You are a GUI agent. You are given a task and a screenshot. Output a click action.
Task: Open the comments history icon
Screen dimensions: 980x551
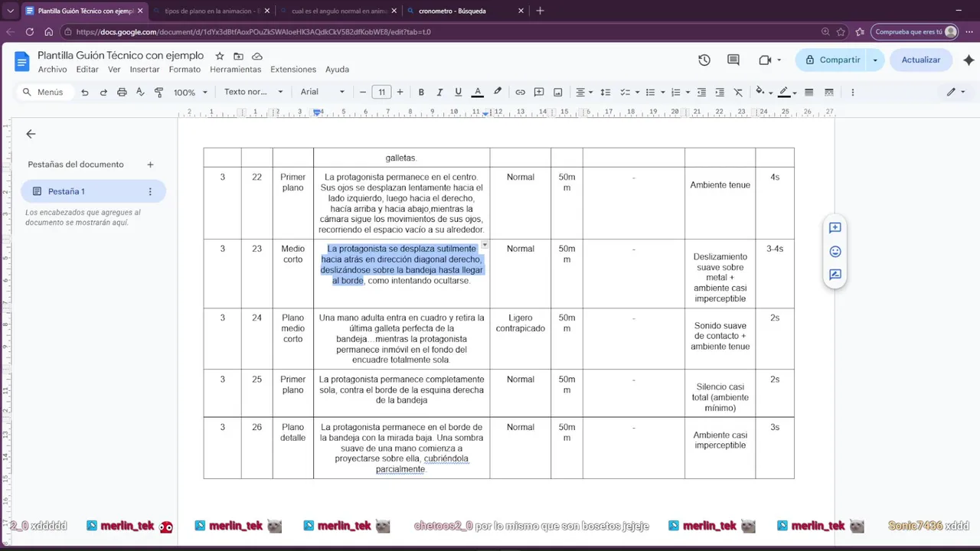733,60
